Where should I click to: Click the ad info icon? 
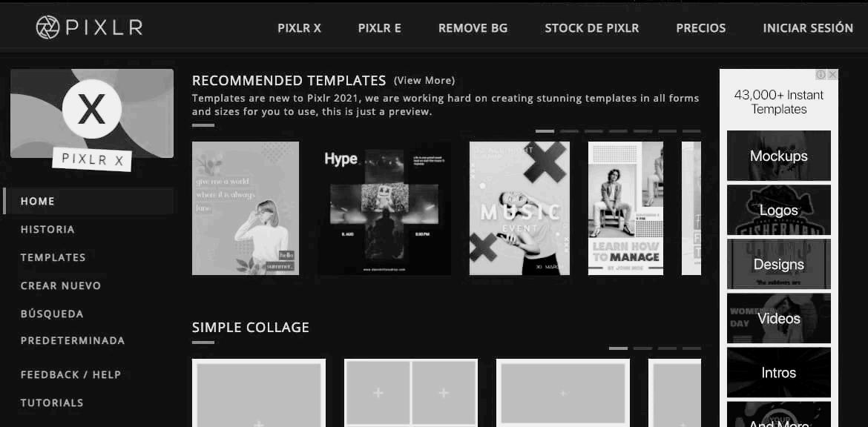point(821,74)
